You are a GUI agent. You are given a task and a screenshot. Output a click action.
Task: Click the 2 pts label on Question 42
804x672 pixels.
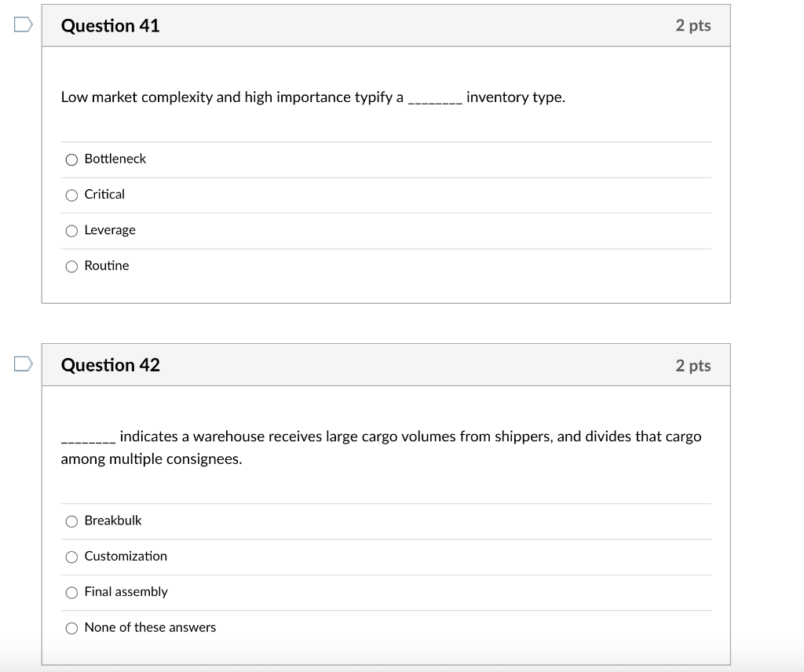(694, 364)
